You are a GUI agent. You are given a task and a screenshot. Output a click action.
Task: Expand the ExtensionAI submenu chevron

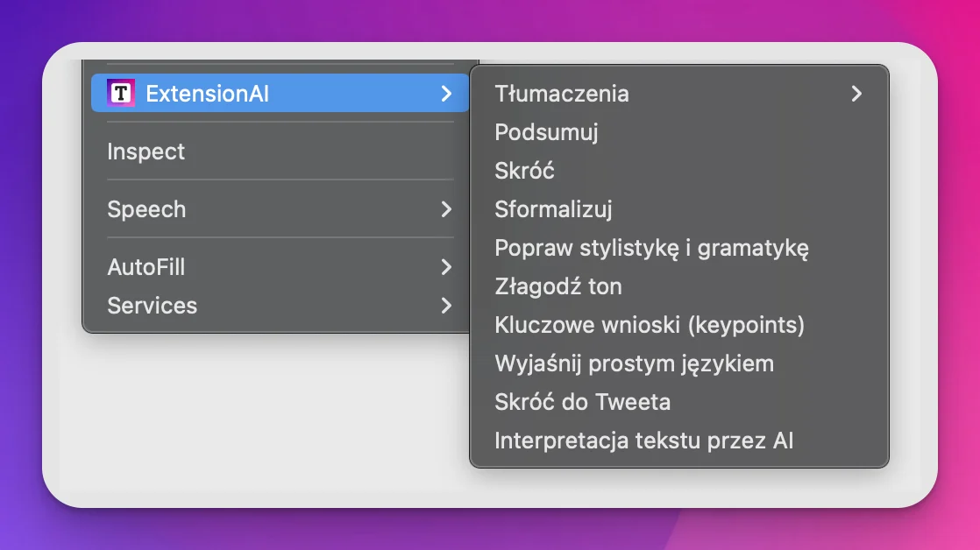tap(446, 93)
